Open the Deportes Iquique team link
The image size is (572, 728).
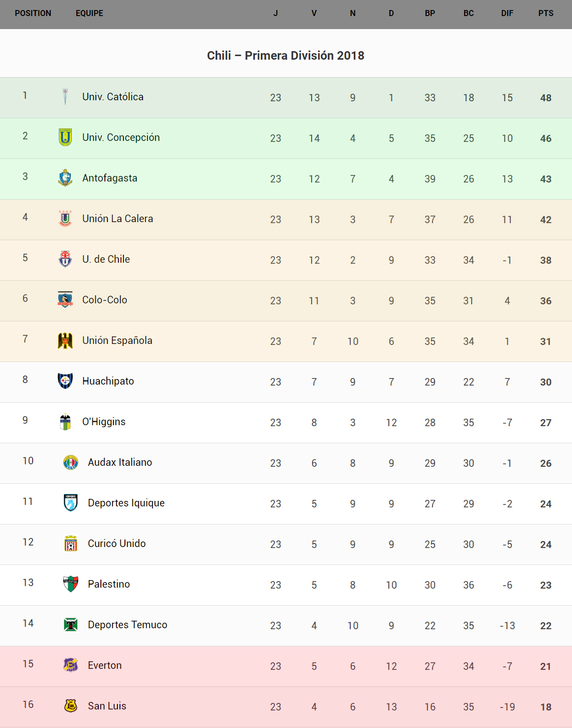(x=126, y=503)
